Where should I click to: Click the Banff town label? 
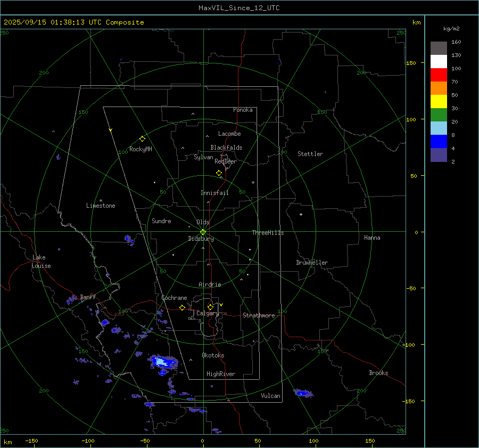coord(88,297)
